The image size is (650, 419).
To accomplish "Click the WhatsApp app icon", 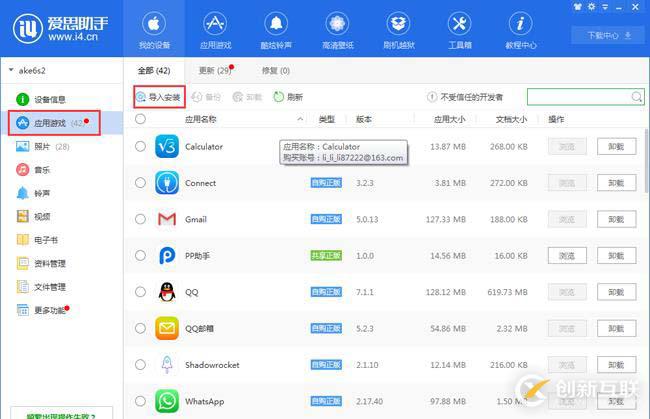I will click(167, 401).
